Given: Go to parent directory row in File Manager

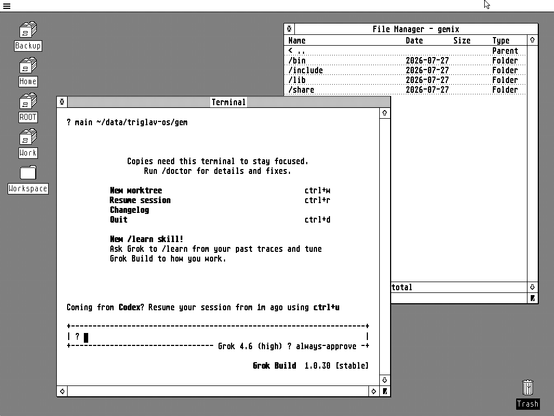Looking at the screenshot, I should [x=405, y=51].
